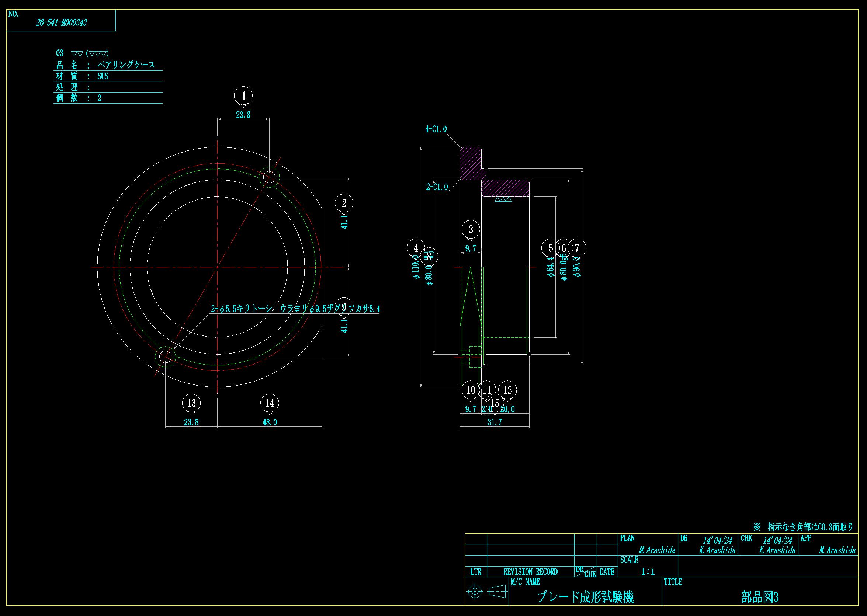Select balloon number 2 beside the 41.1 dimension
This screenshot has width=867, height=616.
click(344, 203)
